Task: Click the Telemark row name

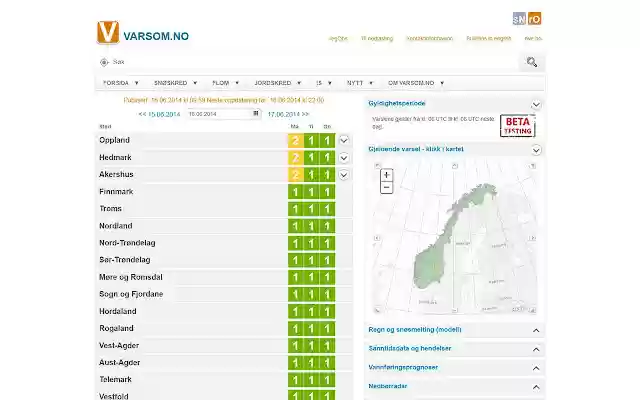Action: pyautogui.click(x=116, y=380)
